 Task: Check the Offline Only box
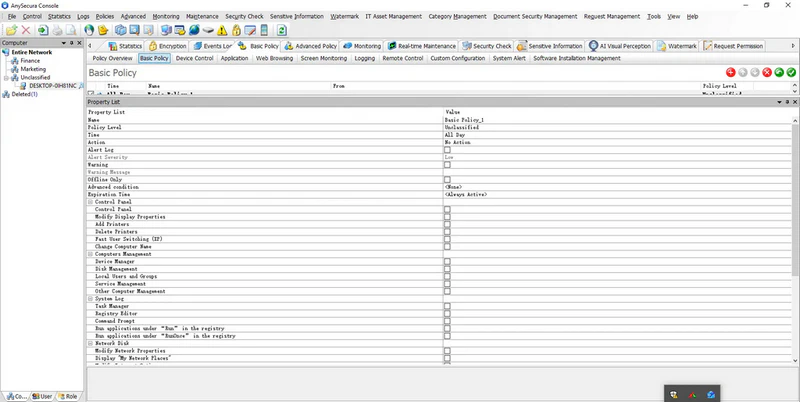tap(447, 180)
